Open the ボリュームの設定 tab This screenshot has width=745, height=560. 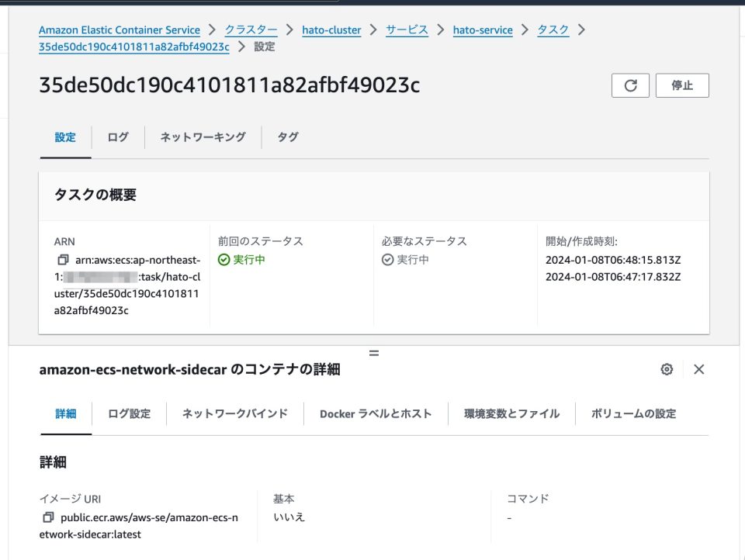(x=635, y=414)
